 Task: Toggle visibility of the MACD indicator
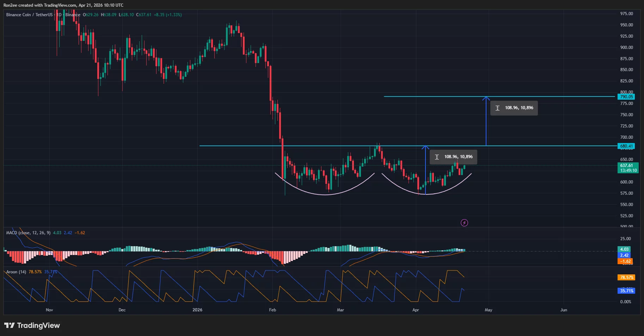pos(92,233)
